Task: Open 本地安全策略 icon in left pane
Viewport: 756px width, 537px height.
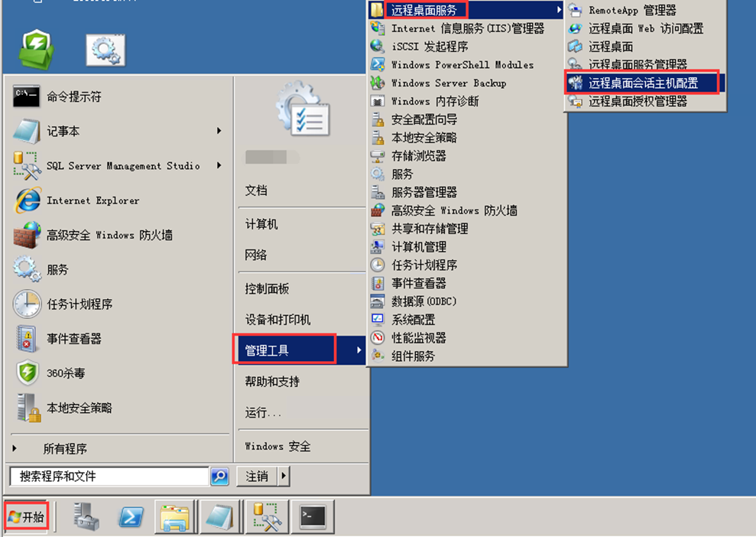Action: click(x=28, y=408)
